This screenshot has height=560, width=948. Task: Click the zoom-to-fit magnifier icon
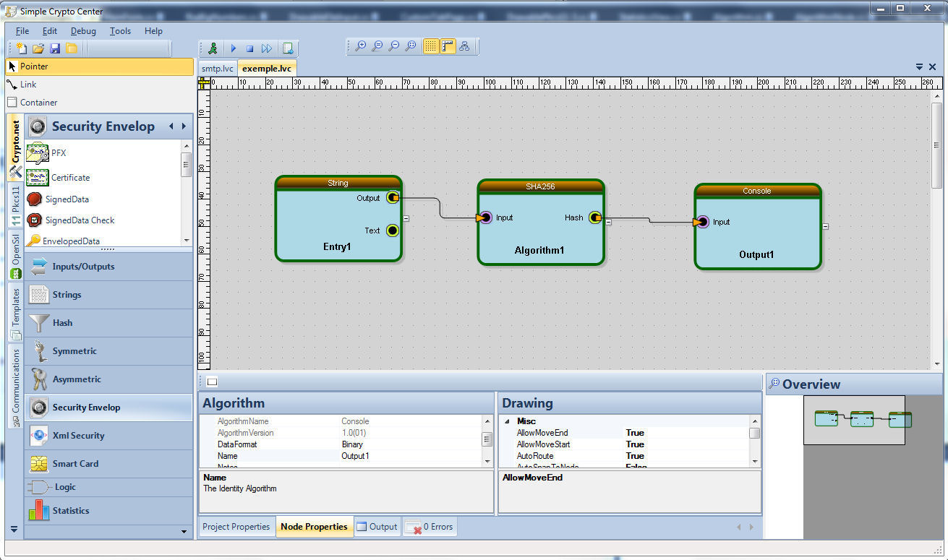coord(411,46)
